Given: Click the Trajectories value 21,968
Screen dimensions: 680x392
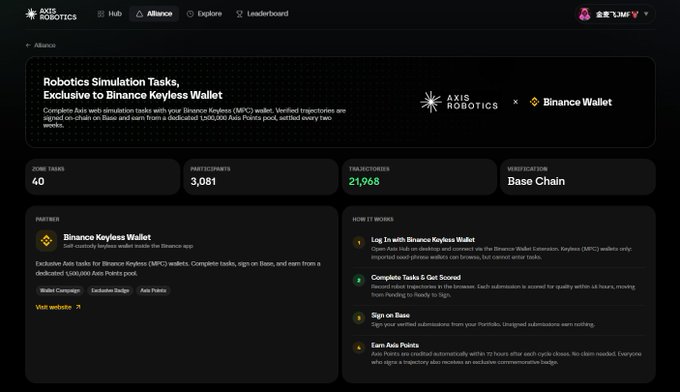Looking at the screenshot, I should tap(364, 181).
